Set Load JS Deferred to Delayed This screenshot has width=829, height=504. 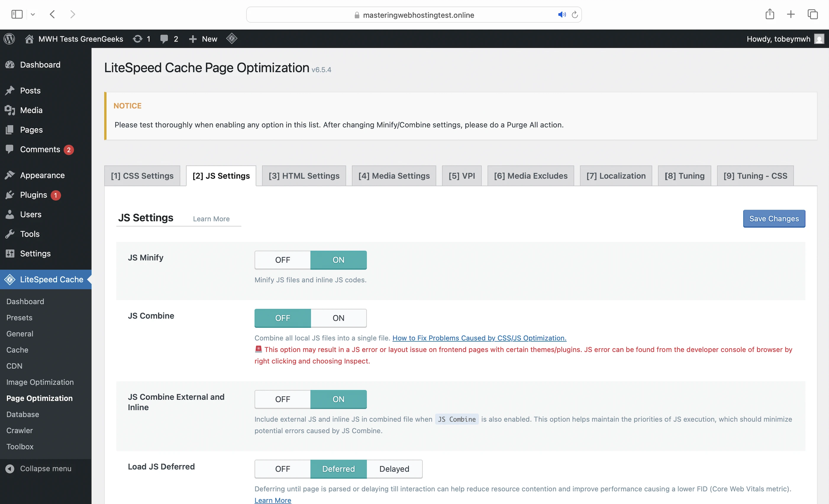point(394,469)
